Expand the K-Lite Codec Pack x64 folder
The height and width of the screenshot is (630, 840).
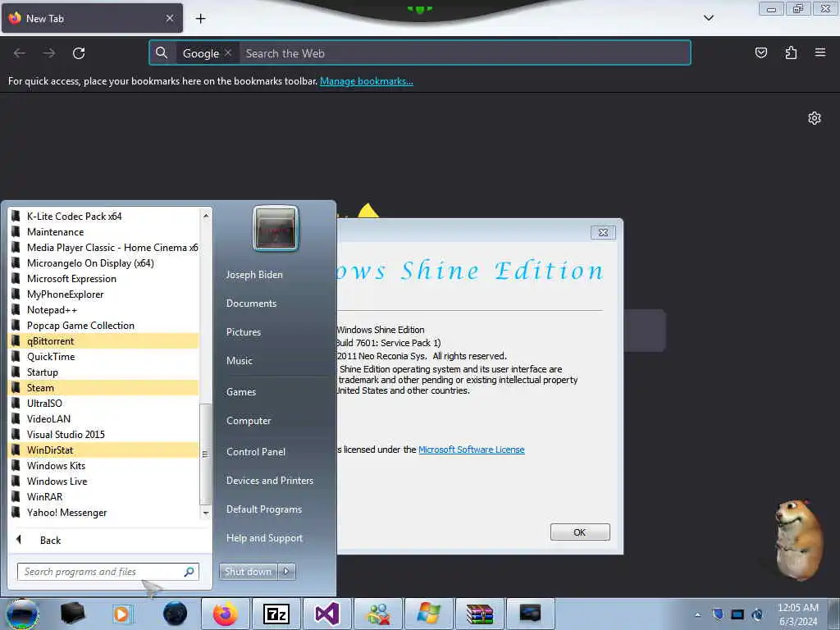pyautogui.click(x=103, y=217)
